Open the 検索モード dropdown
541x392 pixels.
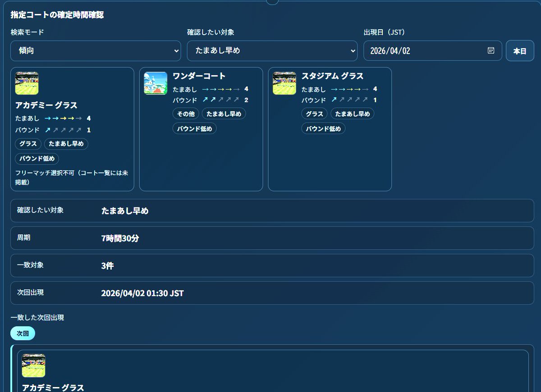pyautogui.click(x=96, y=50)
